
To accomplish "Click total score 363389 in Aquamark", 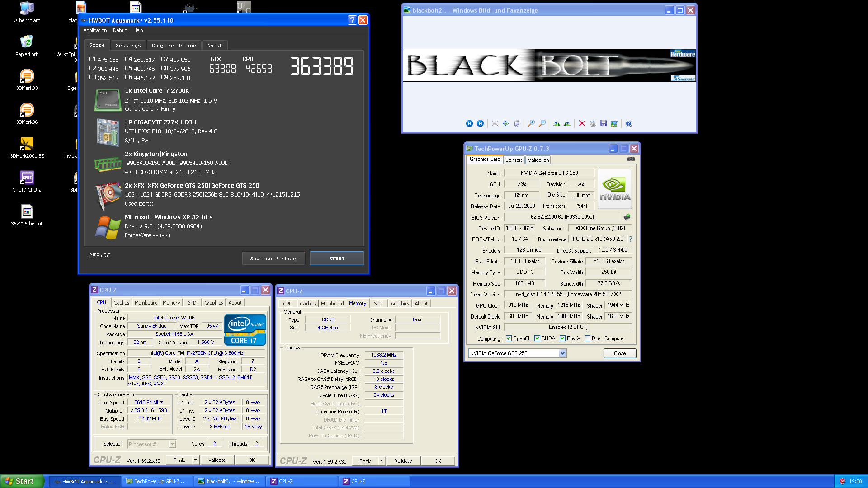I will tap(322, 66).
